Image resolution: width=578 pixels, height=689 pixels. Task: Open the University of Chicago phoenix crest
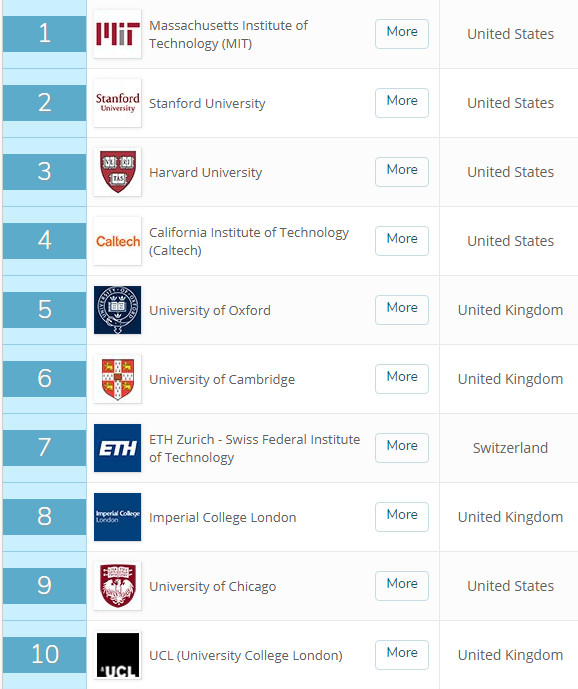tap(117, 586)
